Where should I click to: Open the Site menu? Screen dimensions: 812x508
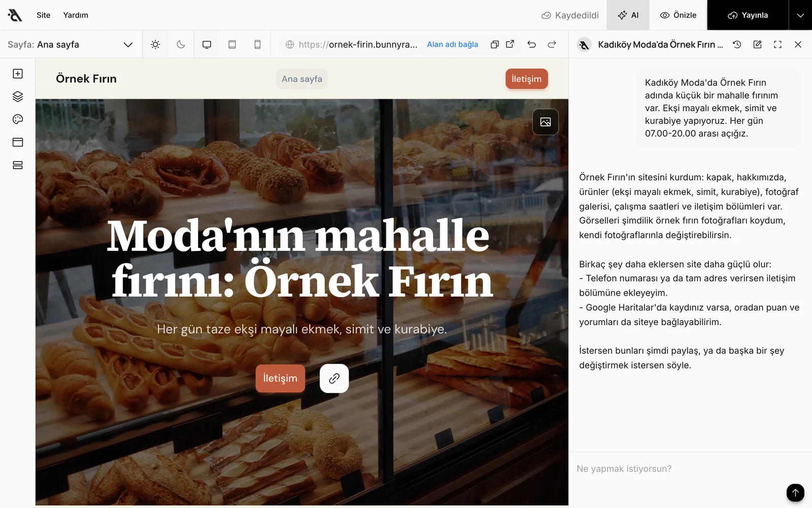click(44, 15)
